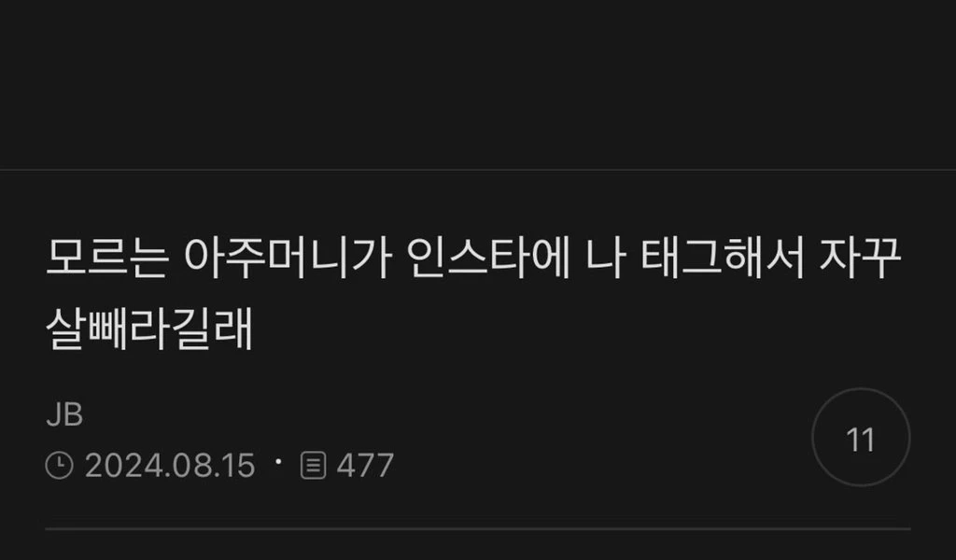Click the number 11 inside the circle

pyautogui.click(x=861, y=440)
